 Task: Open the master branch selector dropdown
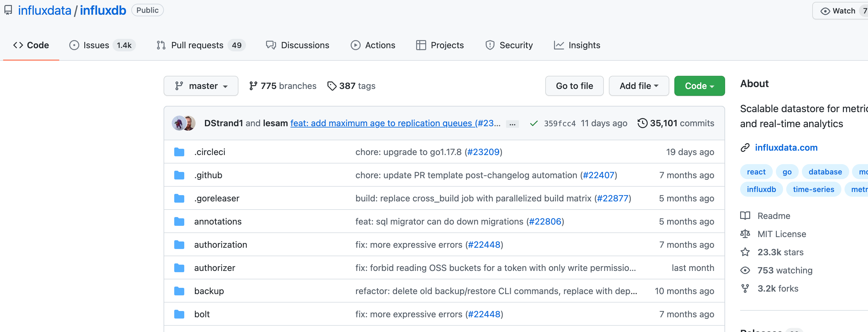[x=201, y=86]
